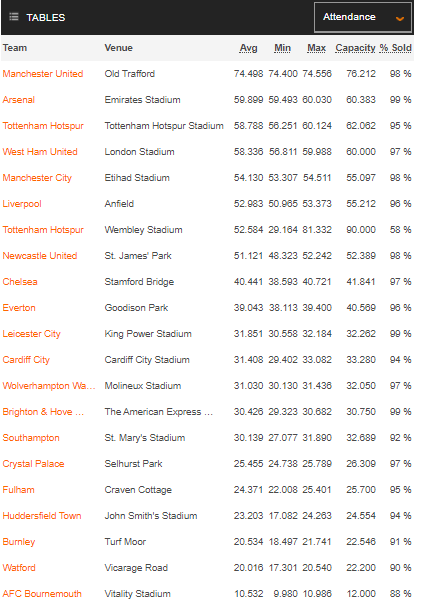Open the Manchester United team link

pos(43,74)
